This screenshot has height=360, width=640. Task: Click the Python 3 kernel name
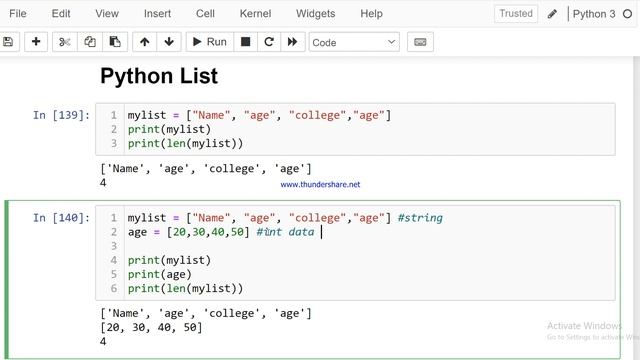(x=594, y=14)
